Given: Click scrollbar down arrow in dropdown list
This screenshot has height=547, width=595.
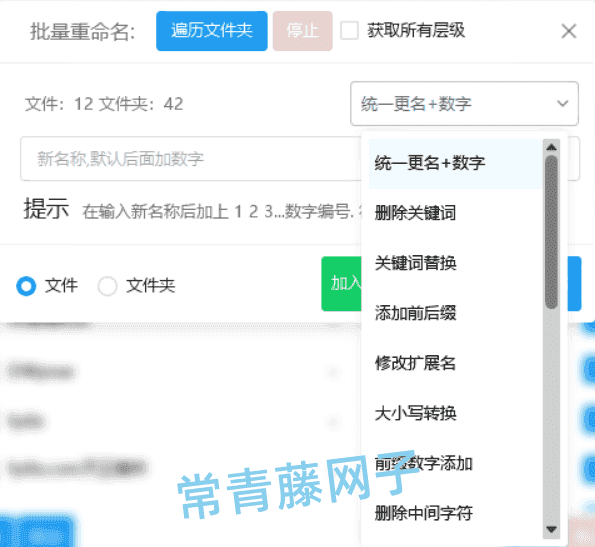Looking at the screenshot, I should point(551,529).
